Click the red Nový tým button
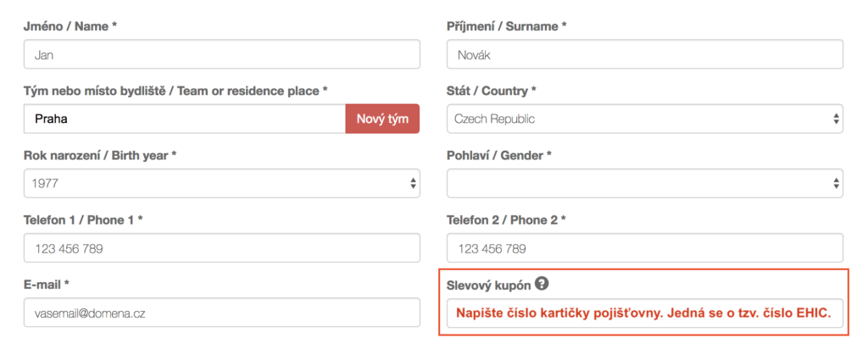This screenshot has width=868, height=349. click(382, 119)
